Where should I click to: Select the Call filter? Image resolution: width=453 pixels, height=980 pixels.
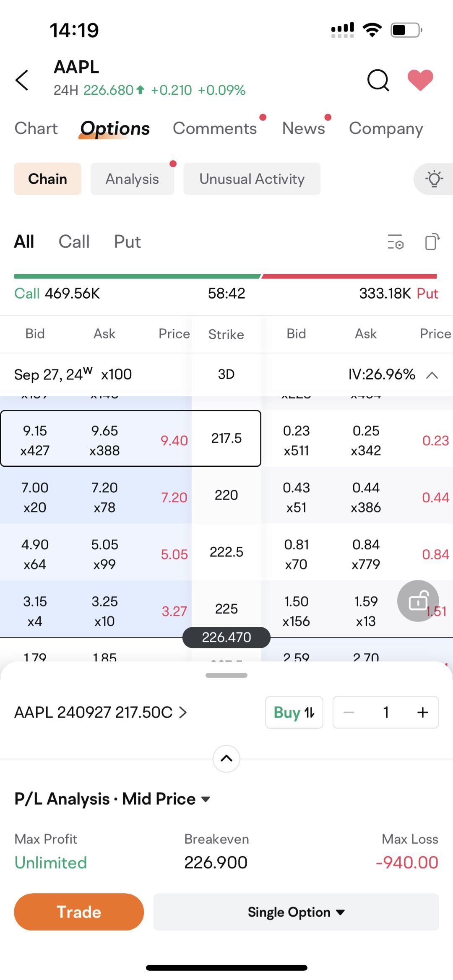point(74,242)
